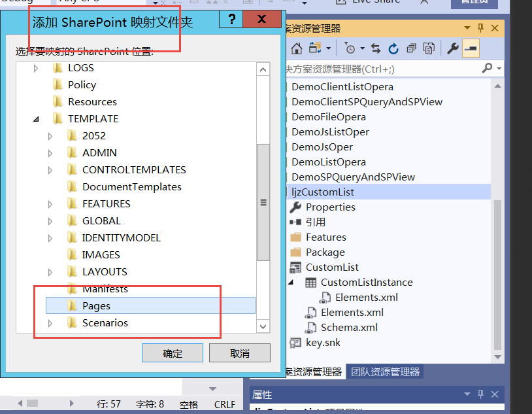532x414 pixels.
Task: Expand the GLOBAL folder
Action: click(x=50, y=221)
